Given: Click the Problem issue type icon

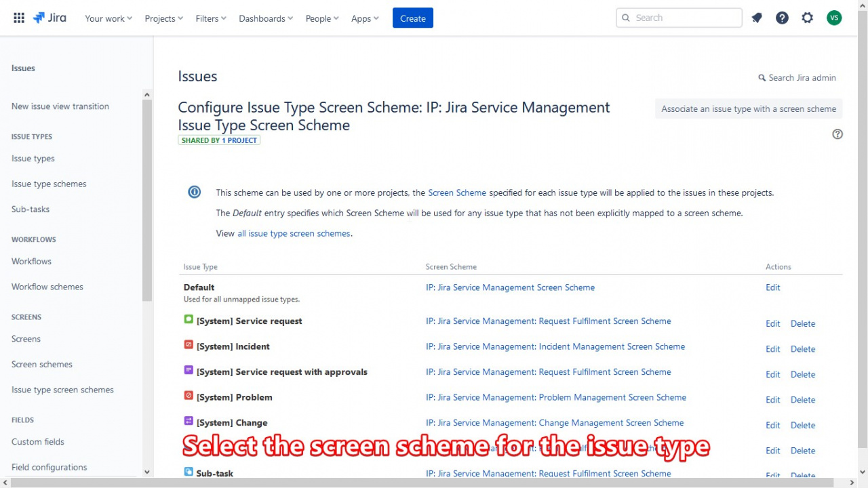Looking at the screenshot, I should pyautogui.click(x=189, y=395).
